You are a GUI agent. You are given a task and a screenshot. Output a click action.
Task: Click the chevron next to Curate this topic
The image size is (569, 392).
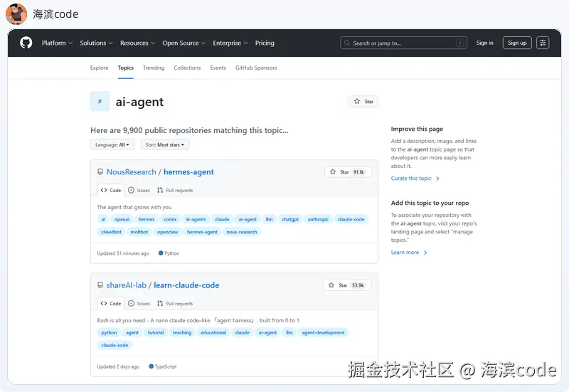point(437,179)
